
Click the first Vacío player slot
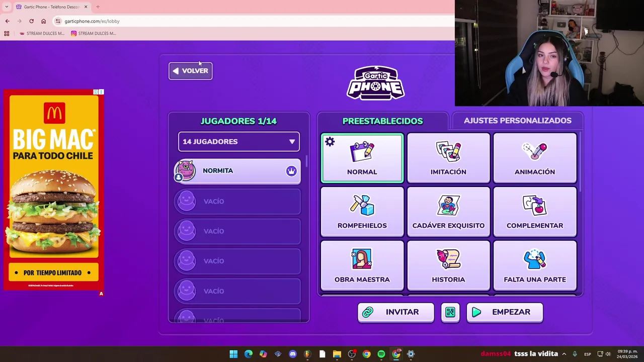click(x=237, y=201)
